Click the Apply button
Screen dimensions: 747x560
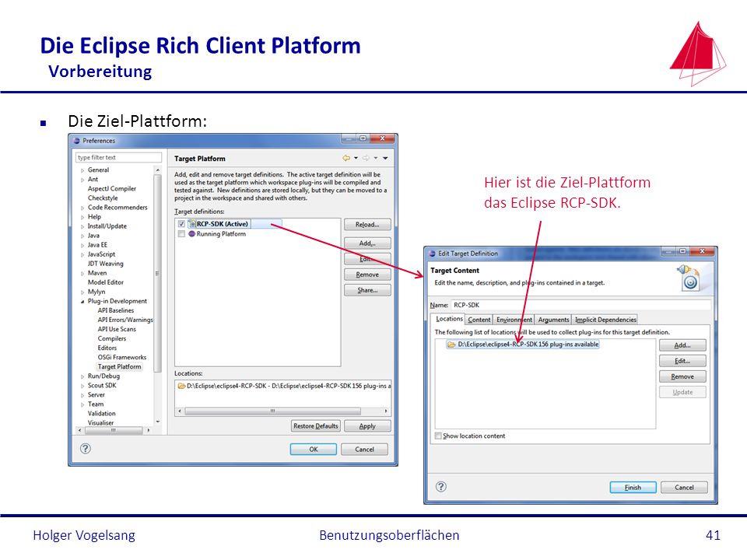click(x=367, y=425)
